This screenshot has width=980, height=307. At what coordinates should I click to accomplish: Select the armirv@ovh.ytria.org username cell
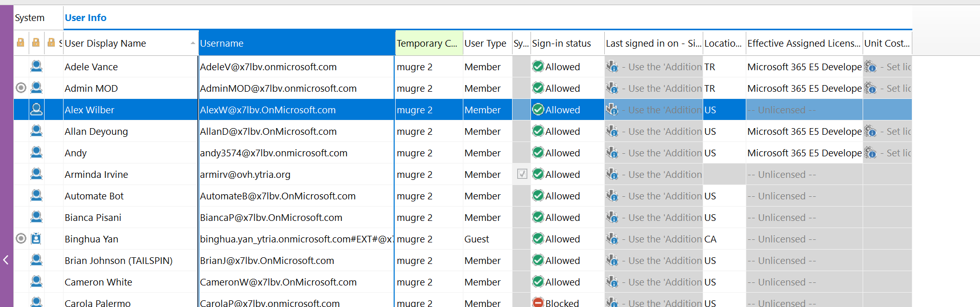click(296, 174)
